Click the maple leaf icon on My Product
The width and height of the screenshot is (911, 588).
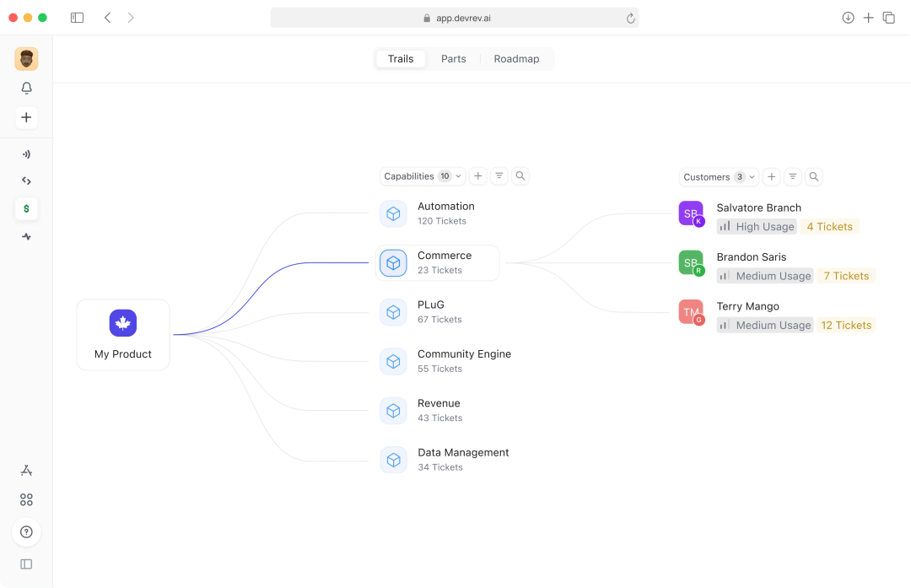point(122,322)
